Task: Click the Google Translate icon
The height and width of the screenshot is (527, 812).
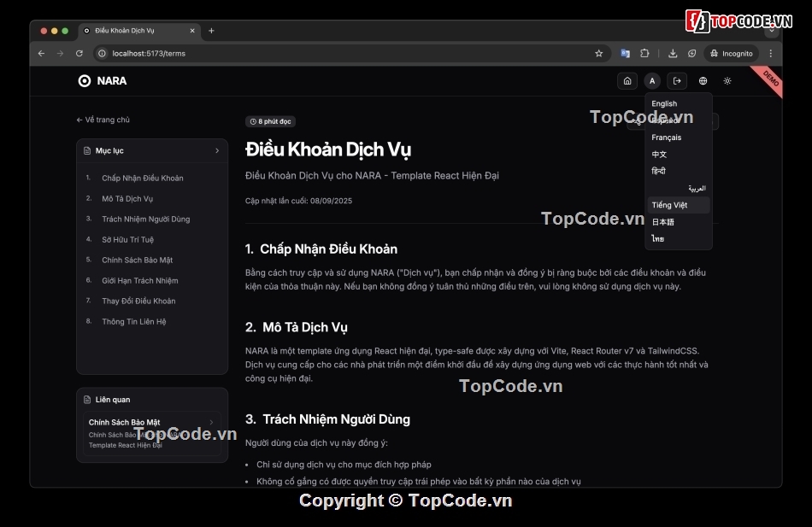Action: 625,53
